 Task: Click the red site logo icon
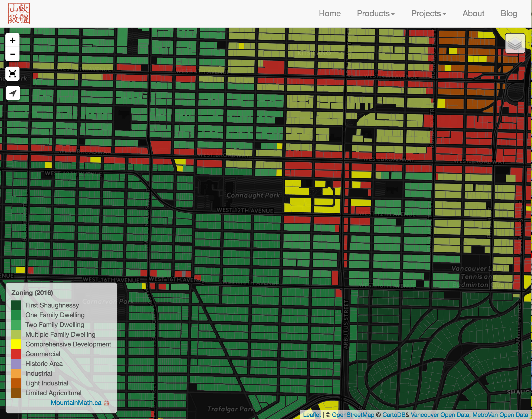(19, 14)
